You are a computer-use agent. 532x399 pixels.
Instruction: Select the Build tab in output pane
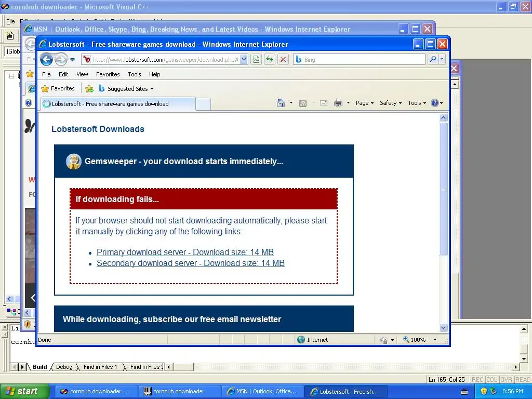(x=39, y=367)
